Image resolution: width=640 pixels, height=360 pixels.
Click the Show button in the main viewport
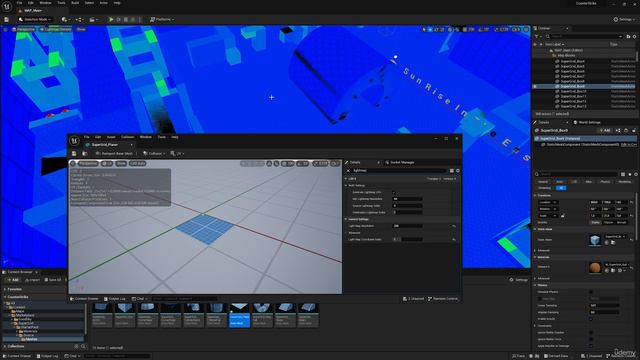(81, 29)
